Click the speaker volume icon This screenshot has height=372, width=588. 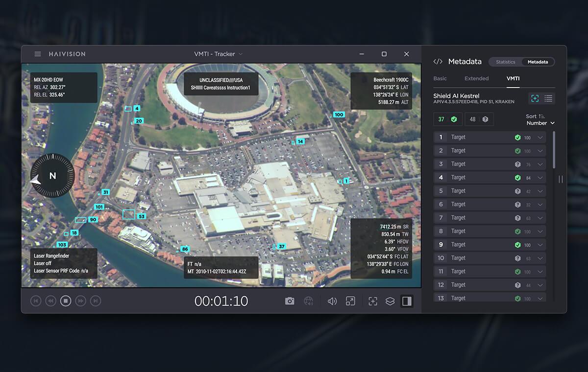tap(332, 301)
